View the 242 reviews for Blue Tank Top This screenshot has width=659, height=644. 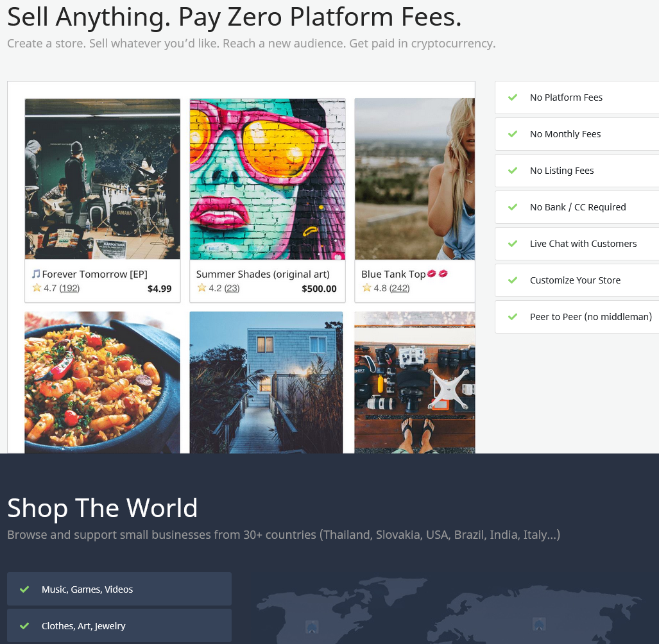pos(399,288)
